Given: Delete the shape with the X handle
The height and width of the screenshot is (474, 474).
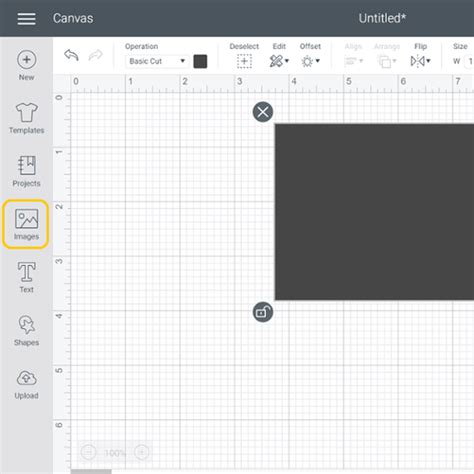Looking at the screenshot, I should (x=263, y=112).
